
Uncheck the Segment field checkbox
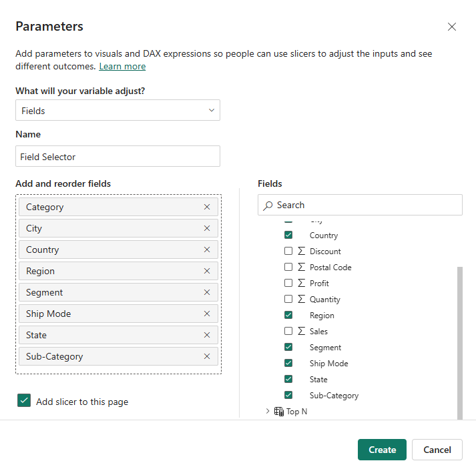288,347
